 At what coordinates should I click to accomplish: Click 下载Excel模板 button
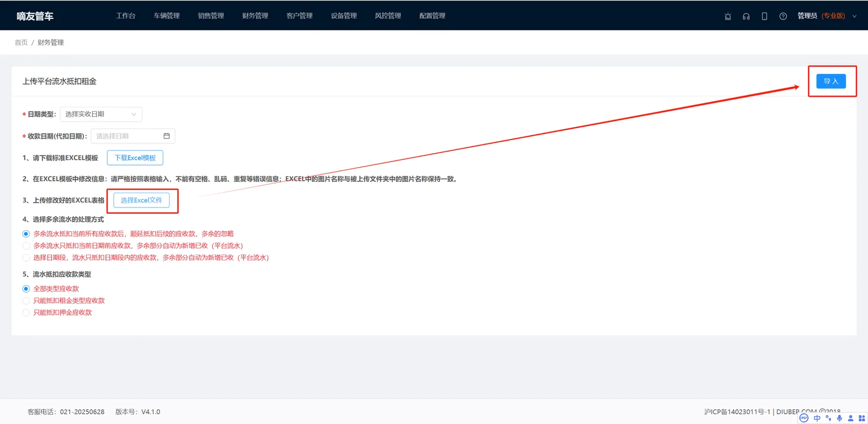coord(135,158)
